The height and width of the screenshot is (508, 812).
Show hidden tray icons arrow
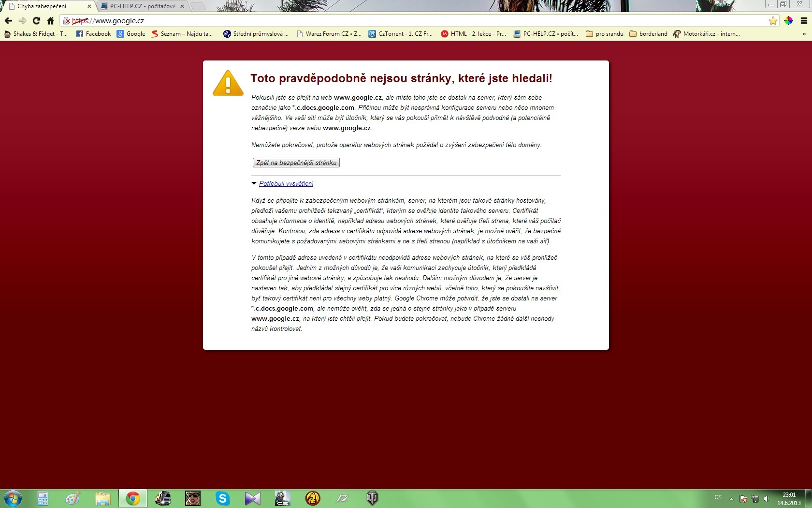pos(731,499)
